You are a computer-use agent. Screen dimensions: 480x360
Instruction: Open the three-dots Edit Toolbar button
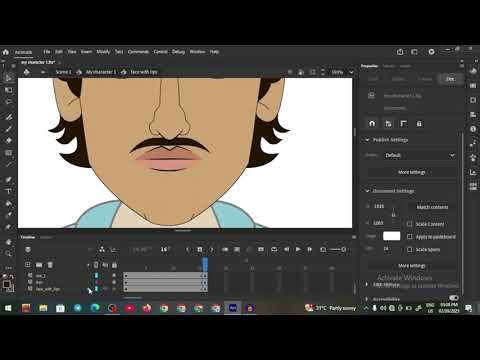[x=8, y=268]
